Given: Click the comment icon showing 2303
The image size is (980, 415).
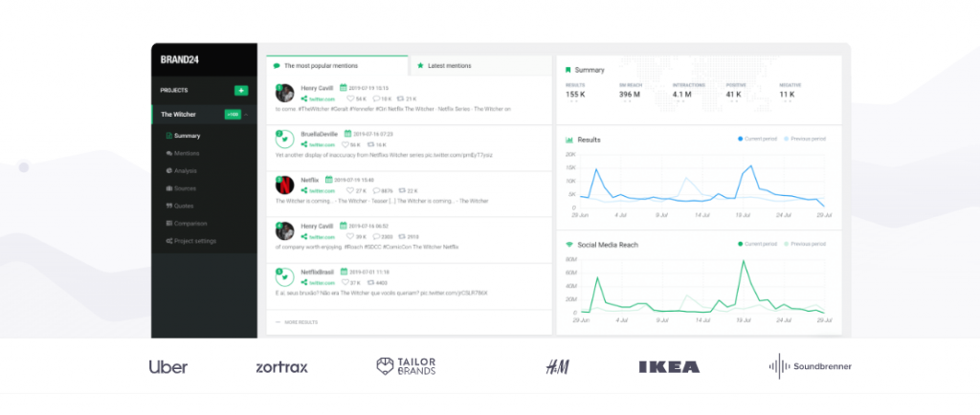Looking at the screenshot, I should (377, 236).
